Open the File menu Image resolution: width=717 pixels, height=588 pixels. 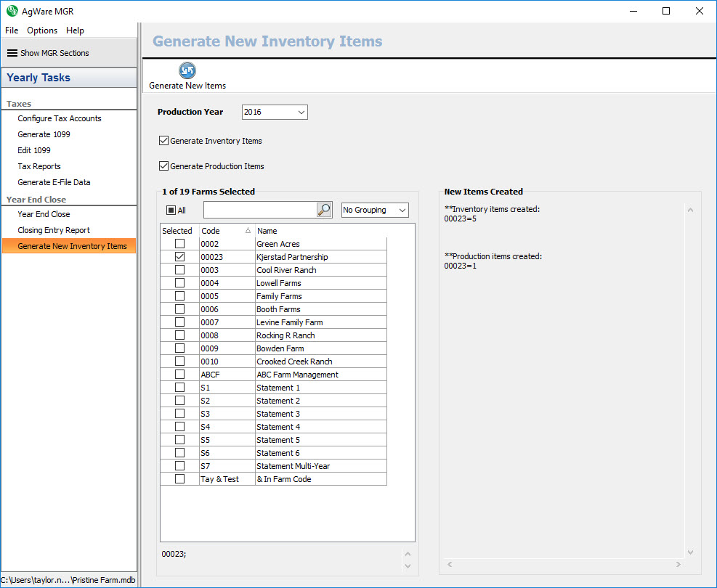tap(12, 30)
